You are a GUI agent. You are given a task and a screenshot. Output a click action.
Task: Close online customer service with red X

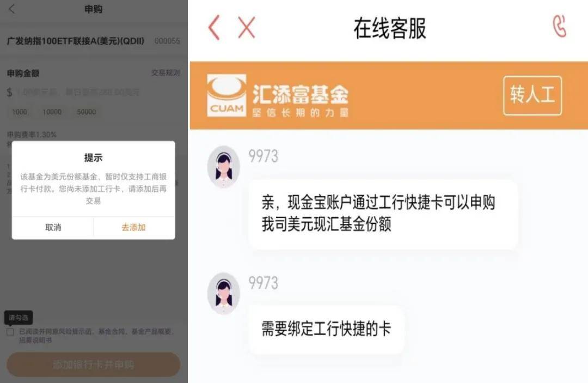click(x=247, y=27)
